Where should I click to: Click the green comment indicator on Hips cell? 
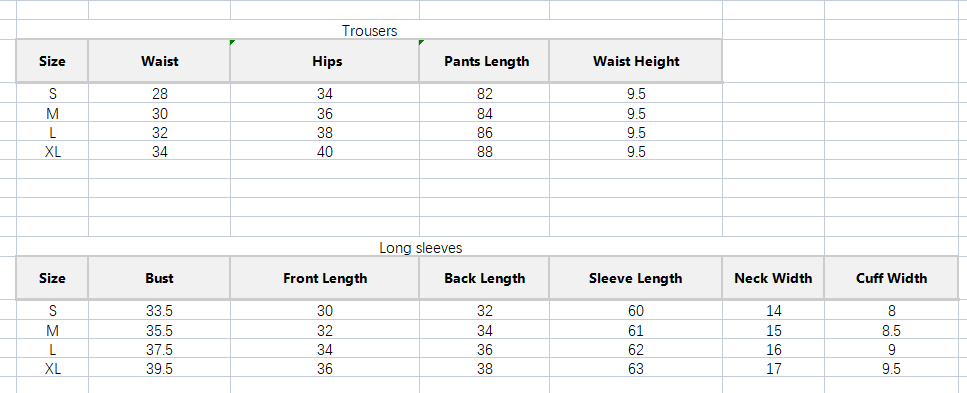click(232, 43)
